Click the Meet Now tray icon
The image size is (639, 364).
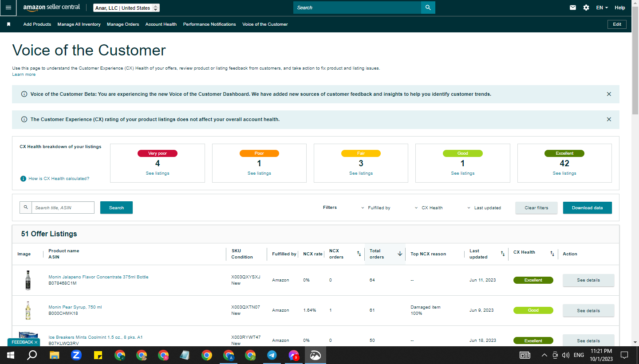tap(555, 355)
